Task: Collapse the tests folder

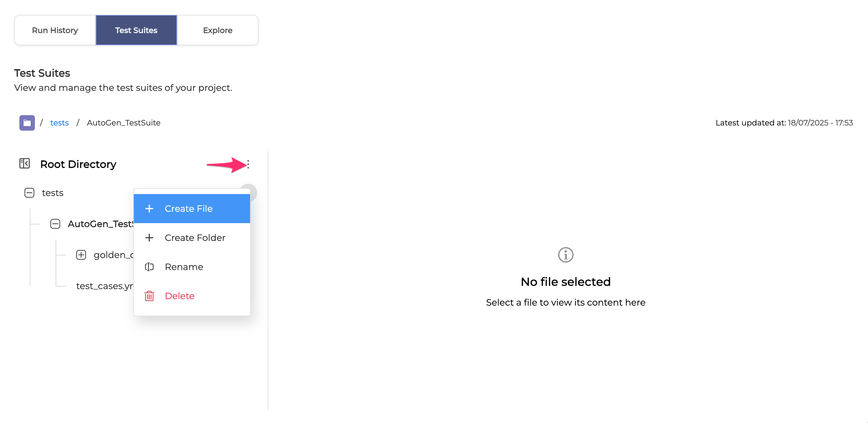Action: click(x=29, y=193)
